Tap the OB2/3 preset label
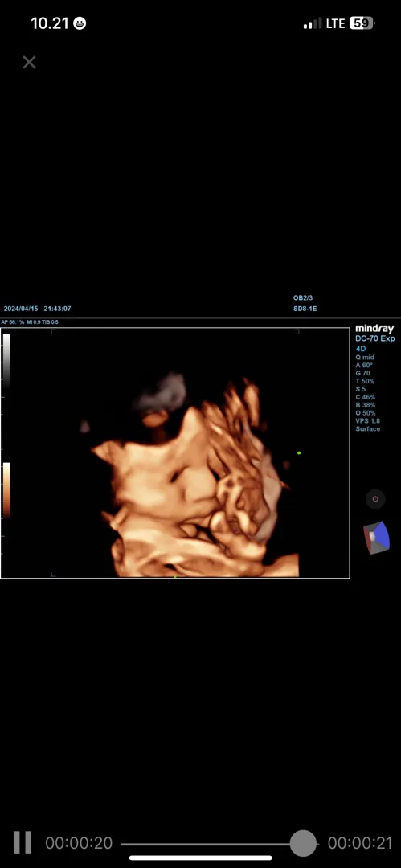Viewport: 401px width, 868px height. (x=303, y=298)
